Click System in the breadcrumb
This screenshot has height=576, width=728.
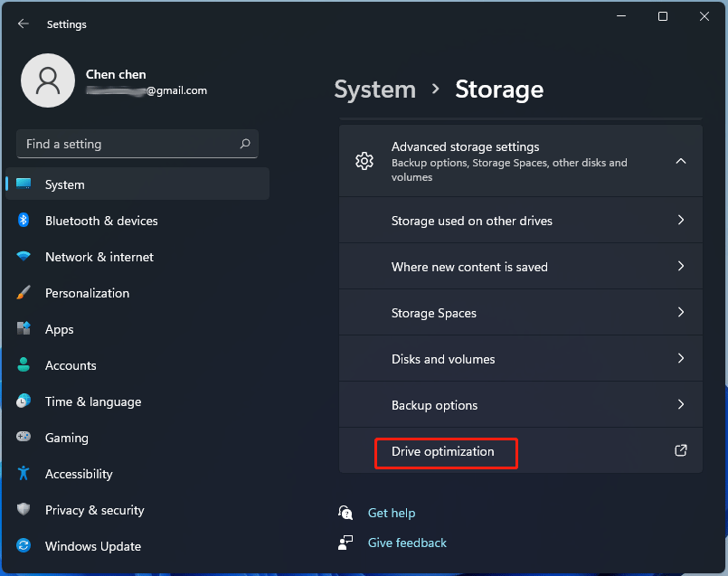coord(375,90)
